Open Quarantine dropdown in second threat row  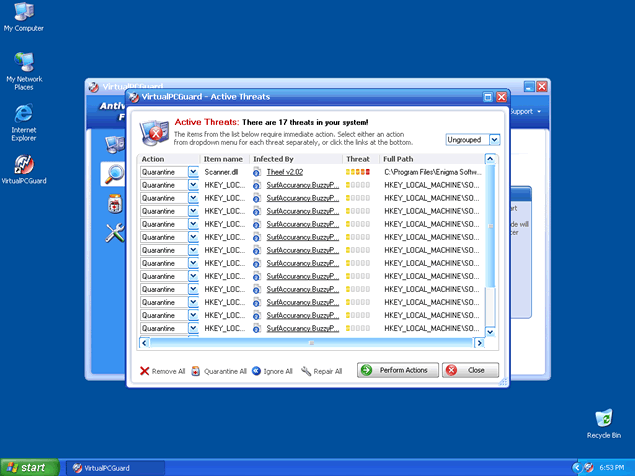click(x=193, y=185)
